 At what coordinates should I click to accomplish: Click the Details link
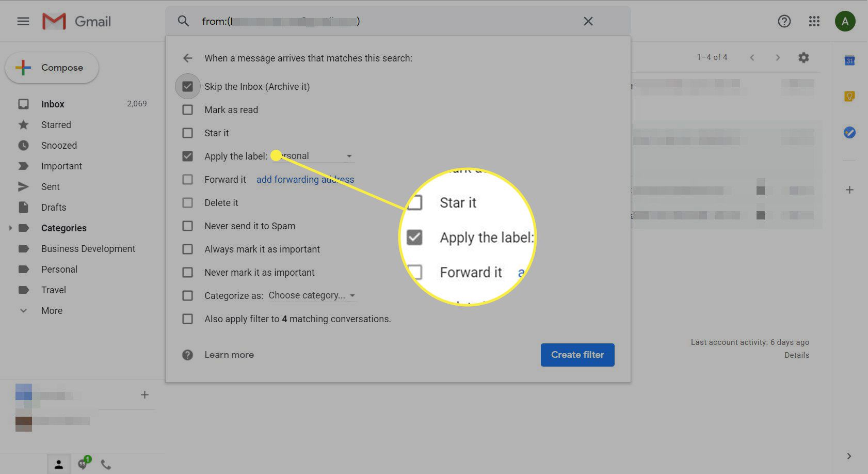tap(797, 355)
